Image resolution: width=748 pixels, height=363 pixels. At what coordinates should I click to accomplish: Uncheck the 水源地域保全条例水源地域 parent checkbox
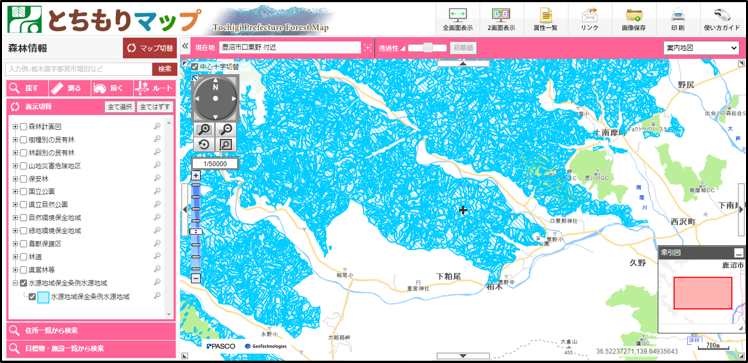pyautogui.click(x=23, y=283)
